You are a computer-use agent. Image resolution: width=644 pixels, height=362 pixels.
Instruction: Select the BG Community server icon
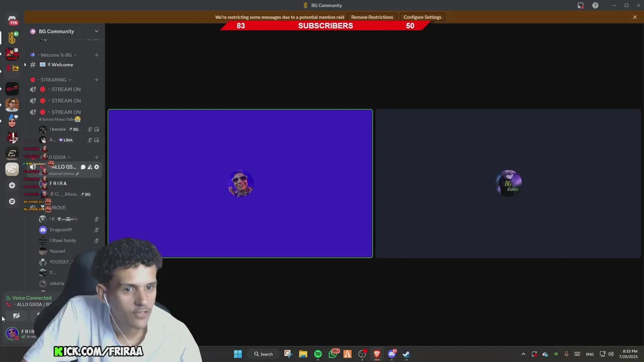point(12,38)
